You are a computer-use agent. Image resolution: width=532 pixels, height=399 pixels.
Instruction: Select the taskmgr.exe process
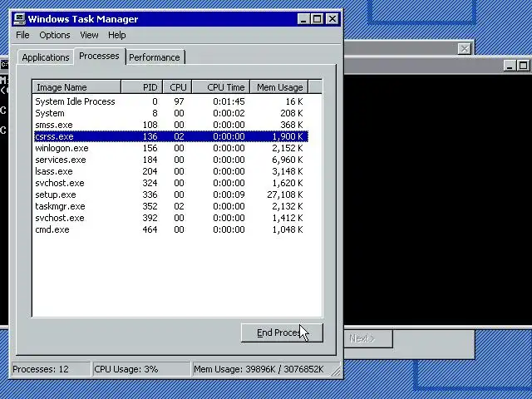(171, 206)
